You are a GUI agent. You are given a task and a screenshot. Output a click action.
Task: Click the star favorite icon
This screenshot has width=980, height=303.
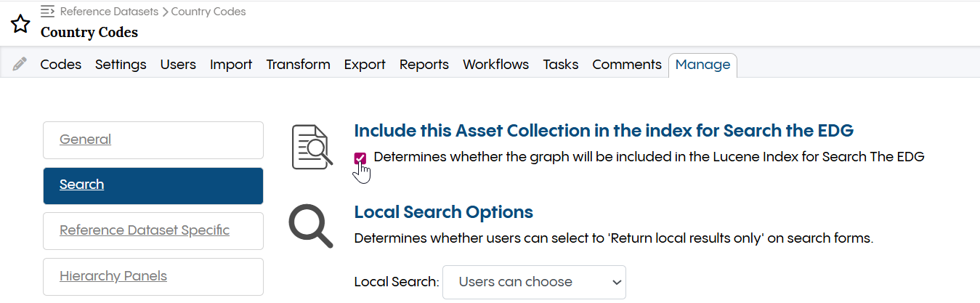(20, 24)
